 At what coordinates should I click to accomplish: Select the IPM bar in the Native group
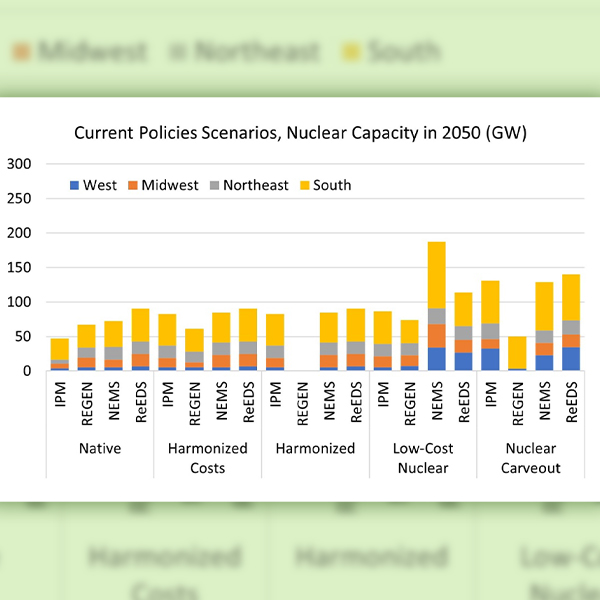pos(59,354)
